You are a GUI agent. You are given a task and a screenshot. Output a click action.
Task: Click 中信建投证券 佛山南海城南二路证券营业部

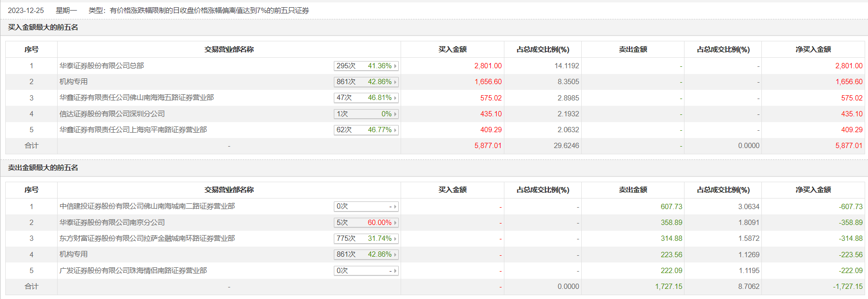point(147,206)
